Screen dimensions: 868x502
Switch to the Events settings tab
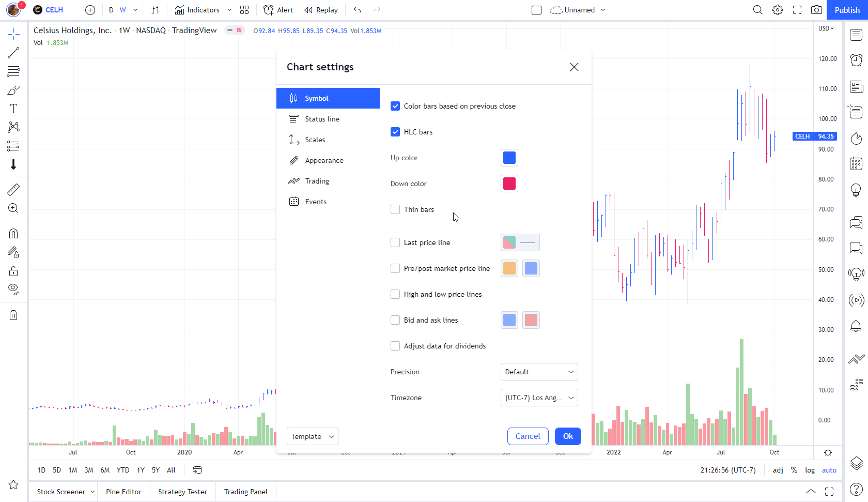coord(328,202)
